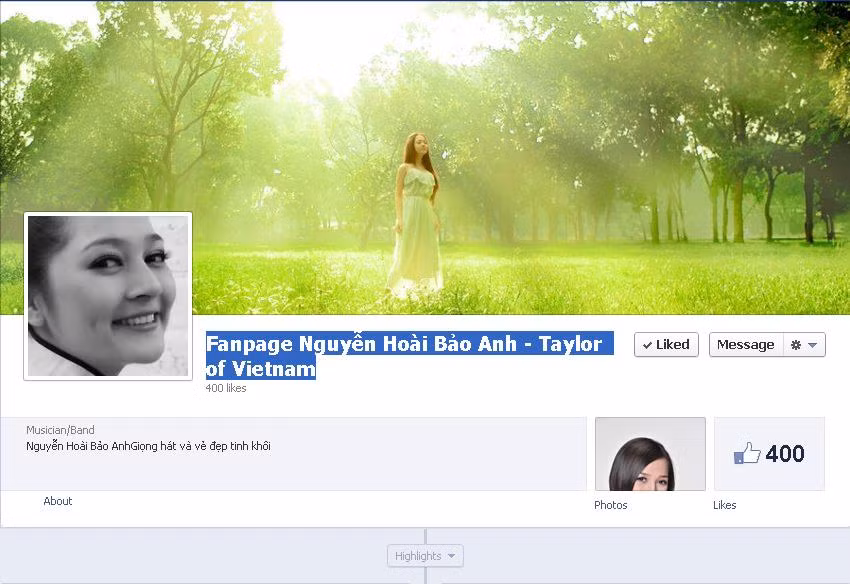Click the thumbs-up icon beside 400

point(747,453)
